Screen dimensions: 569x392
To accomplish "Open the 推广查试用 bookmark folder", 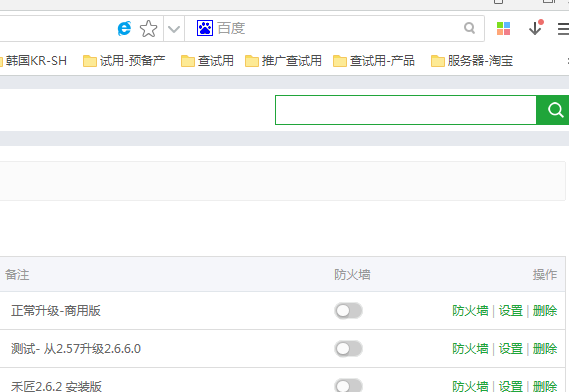I will click(283, 61).
